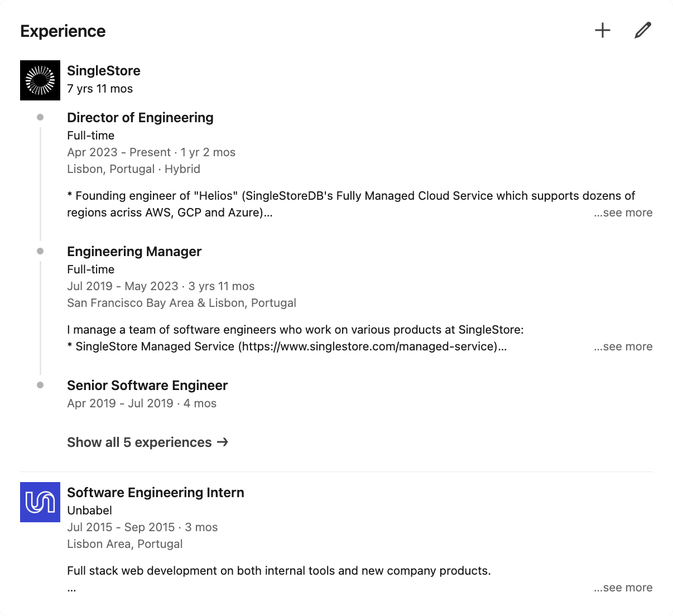Screen dimensions: 673x616
Task: Click the plus icon to add experience
Action: 603,30
